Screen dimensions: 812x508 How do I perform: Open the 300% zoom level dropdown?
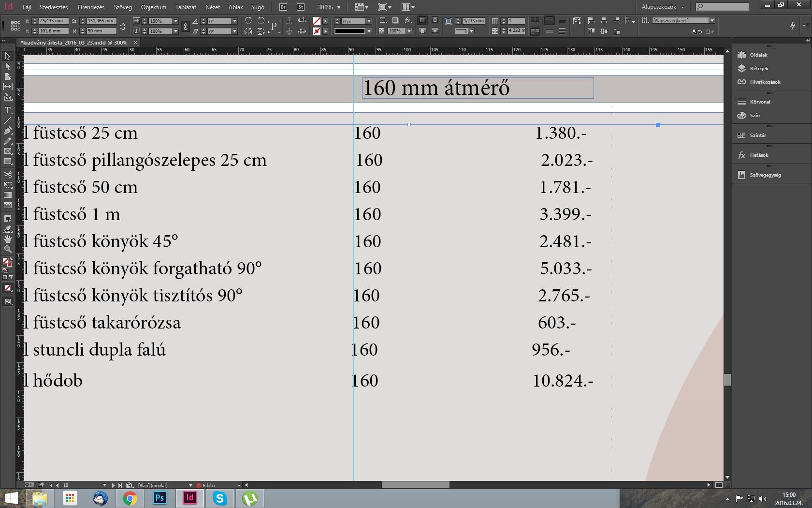(339, 7)
